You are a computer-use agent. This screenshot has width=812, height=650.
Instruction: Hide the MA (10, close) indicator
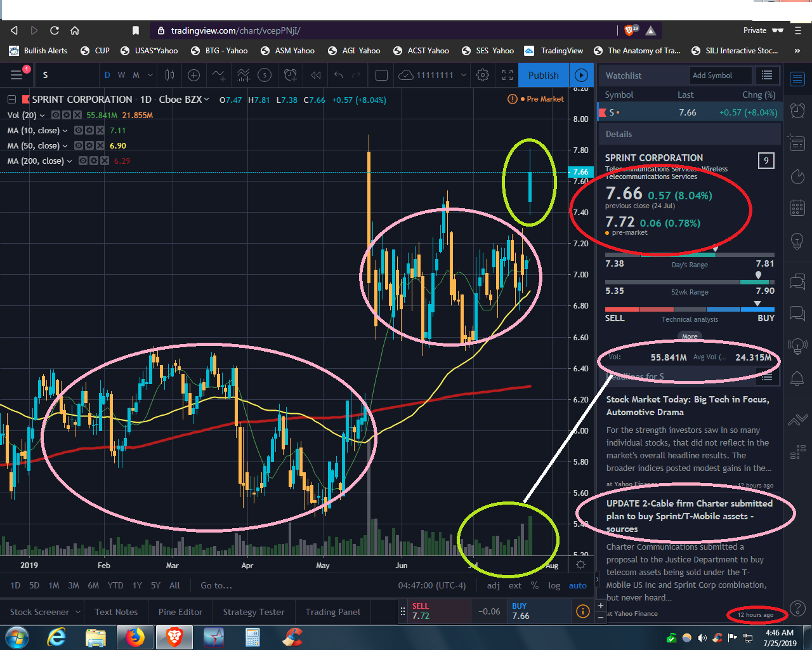(x=79, y=130)
